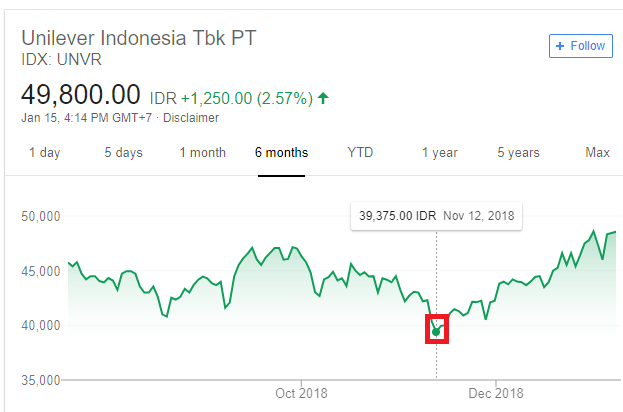The width and height of the screenshot is (623, 412).
Task: Click the green data point marker
Action: (436, 330)
